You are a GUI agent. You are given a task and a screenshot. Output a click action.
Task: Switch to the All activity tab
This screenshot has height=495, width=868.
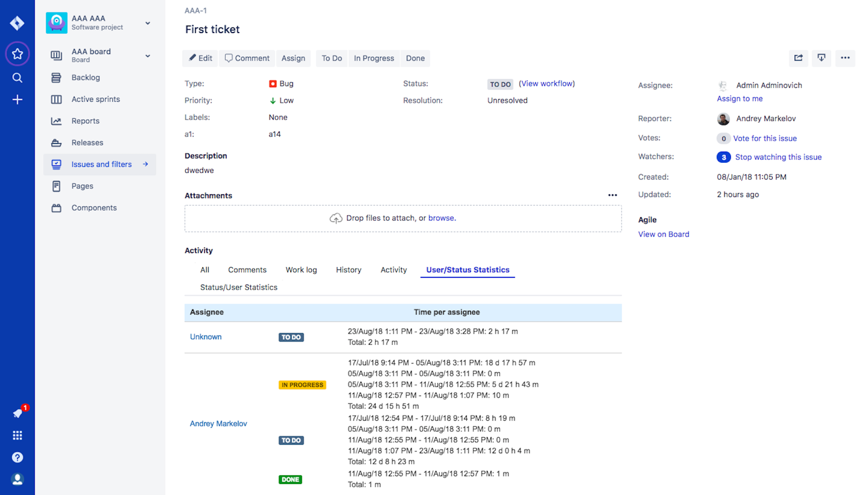pyautogui.click(x=205, y=270)
